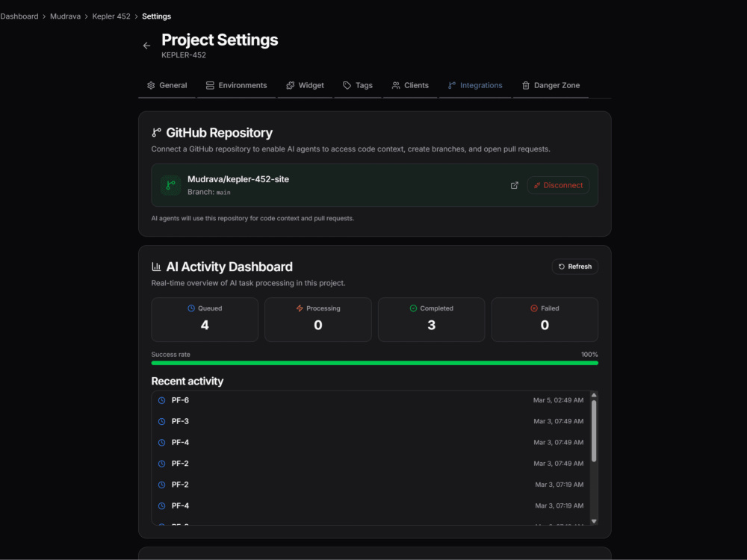Viewport: 747px width, 560px height.
Task: Click the clock icon beside PF-6
Action: click(x=161, y=400)
